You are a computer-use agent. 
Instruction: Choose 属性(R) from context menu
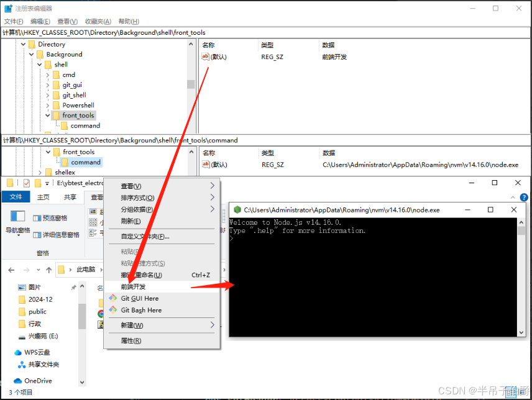162,340
